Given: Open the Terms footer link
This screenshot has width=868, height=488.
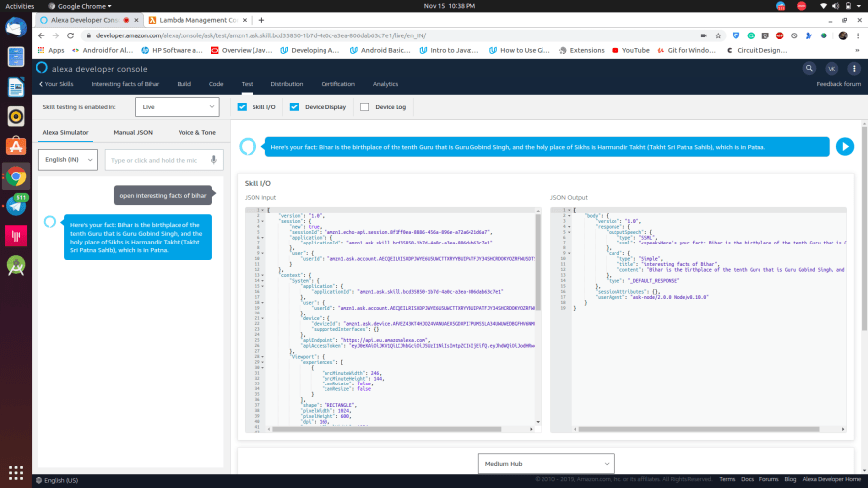Looking at the screenshot, I should [727, 479].
